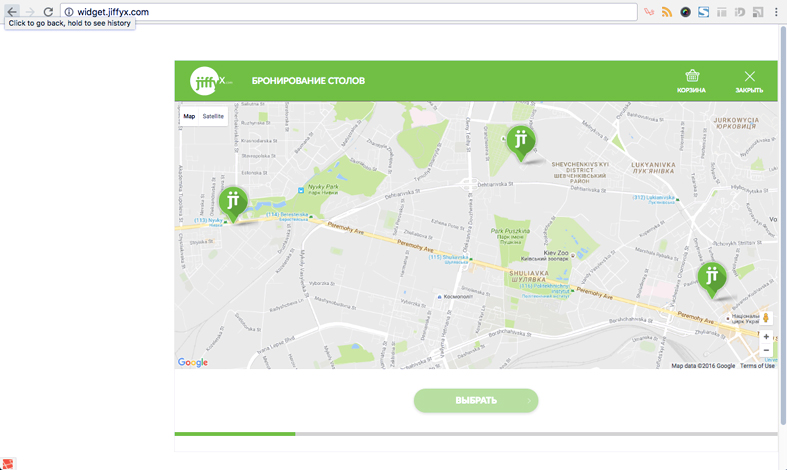Click the Google logo on map
Image resolution: width=787 pixels, height=470 pixels.
193,363
